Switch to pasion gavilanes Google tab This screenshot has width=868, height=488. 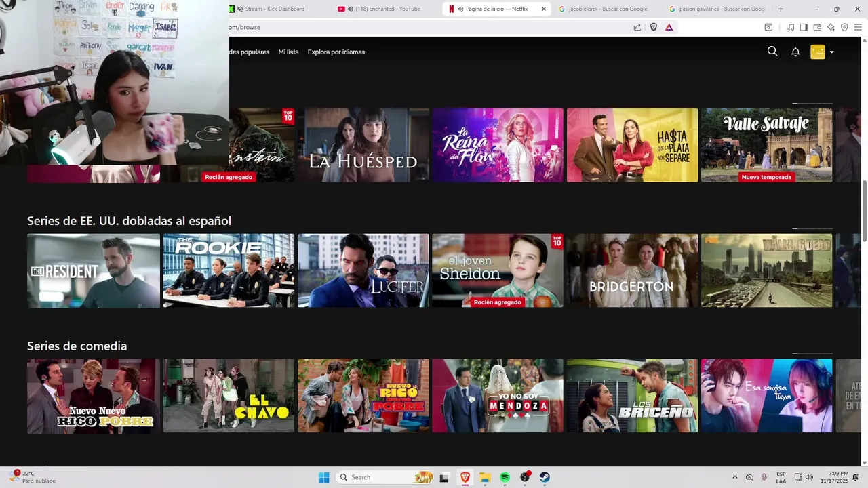click(717, 9)
